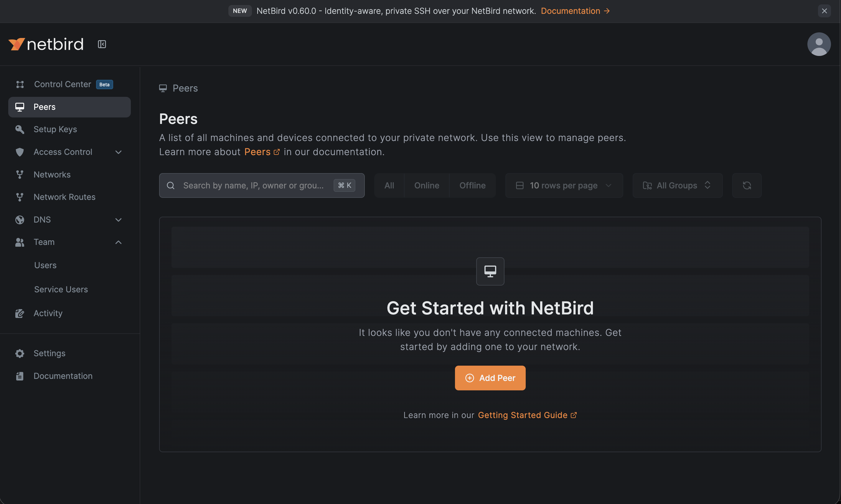Filter peers to Online only

[427, 185]
